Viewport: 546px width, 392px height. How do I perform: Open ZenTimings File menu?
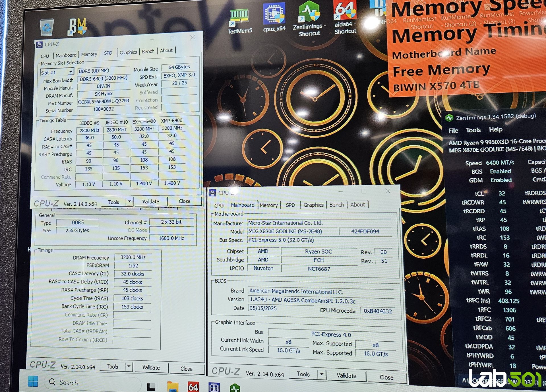pyautogui.click(x=453, y=131)
